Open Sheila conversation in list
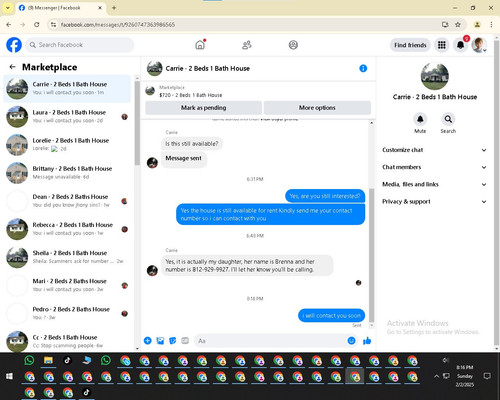Viewport: 500px width, 400px height. click(67, 257)
